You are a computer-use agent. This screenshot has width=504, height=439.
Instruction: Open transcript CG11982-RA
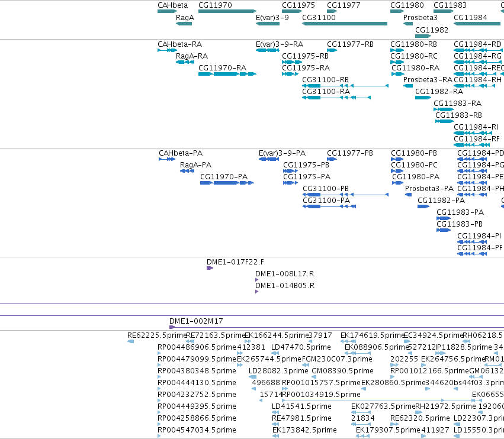439,92
